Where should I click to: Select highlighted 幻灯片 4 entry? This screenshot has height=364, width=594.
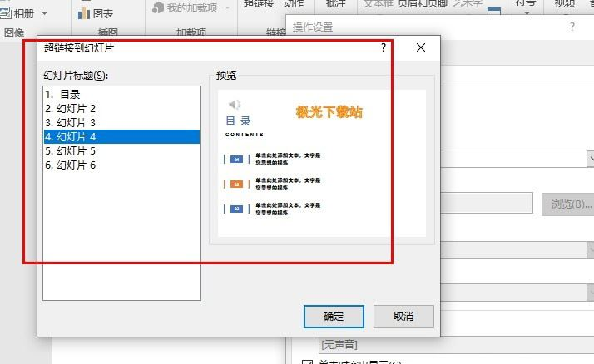[121, 136]
